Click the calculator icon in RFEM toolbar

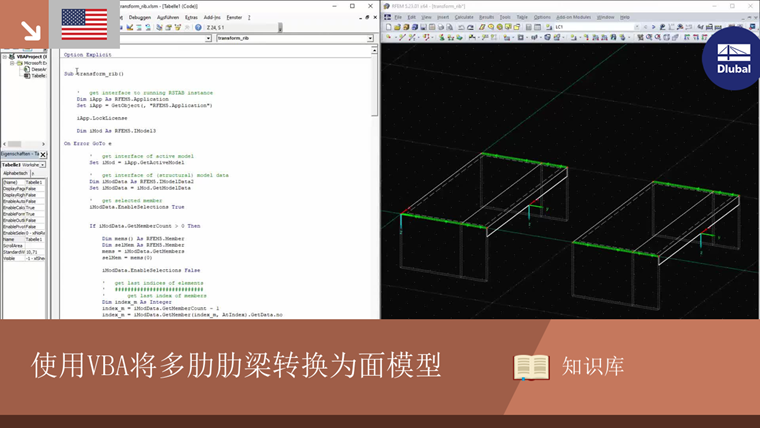pyautogui.click(x=529, y=27)
